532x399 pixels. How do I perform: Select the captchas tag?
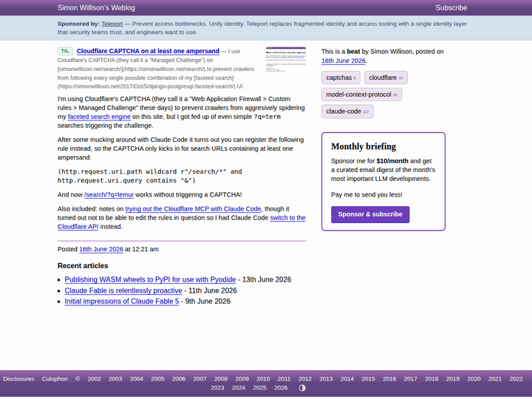point(341,78)
